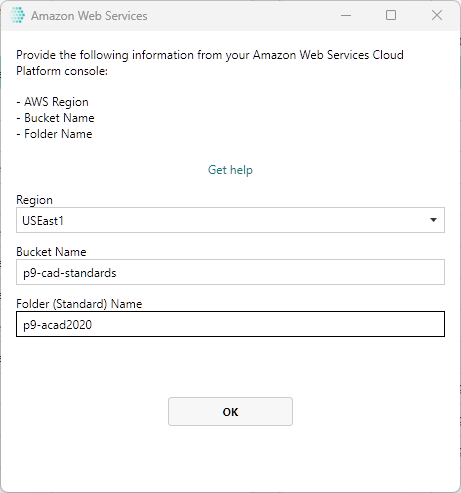This screenshot has height=493, width=461.
Task: Click the 'Provide the following information' paragraph
Action: 210,63
